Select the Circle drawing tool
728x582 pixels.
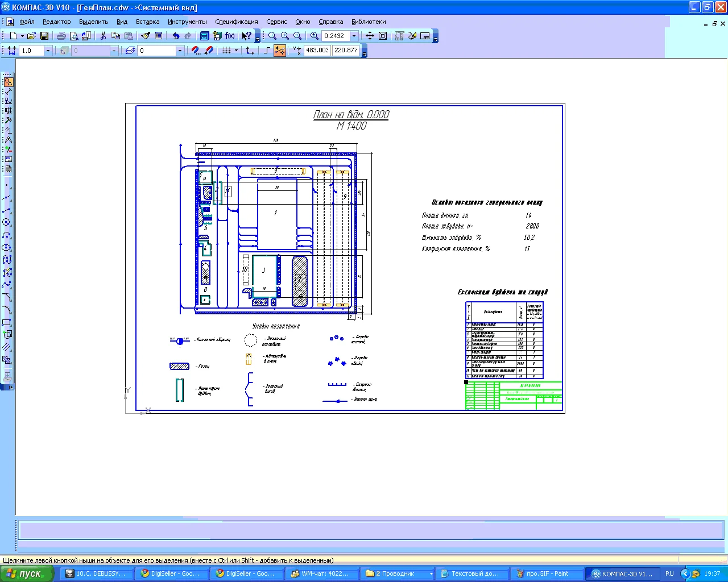[7, 223]
